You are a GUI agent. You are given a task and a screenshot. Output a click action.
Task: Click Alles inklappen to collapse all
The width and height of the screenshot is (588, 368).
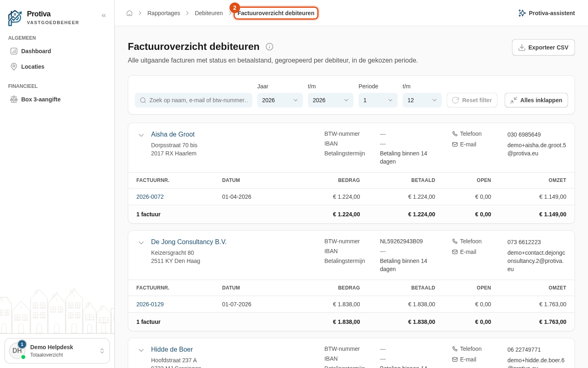click(x=536, y=100)
